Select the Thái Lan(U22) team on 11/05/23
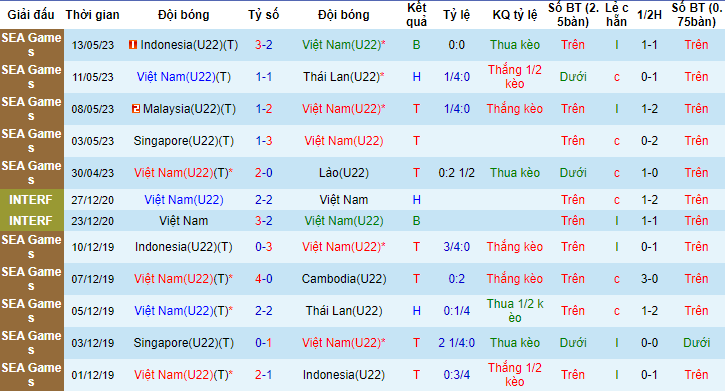The image size is (725, 391). 344,77
